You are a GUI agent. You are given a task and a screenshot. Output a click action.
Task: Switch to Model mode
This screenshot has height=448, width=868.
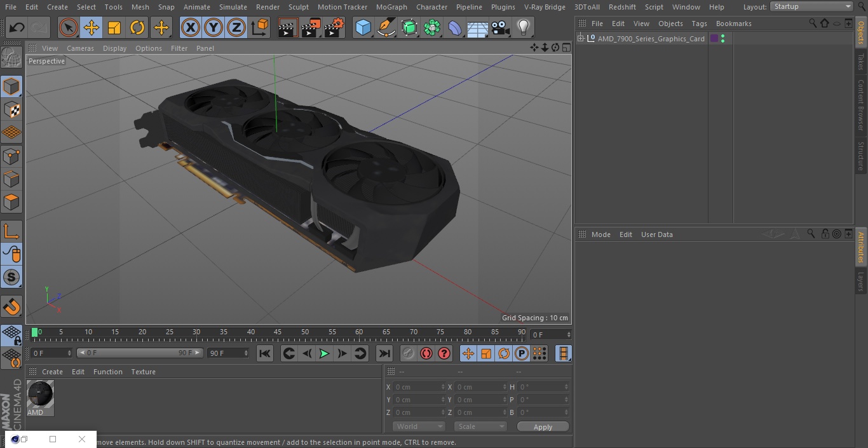(11, 86)
